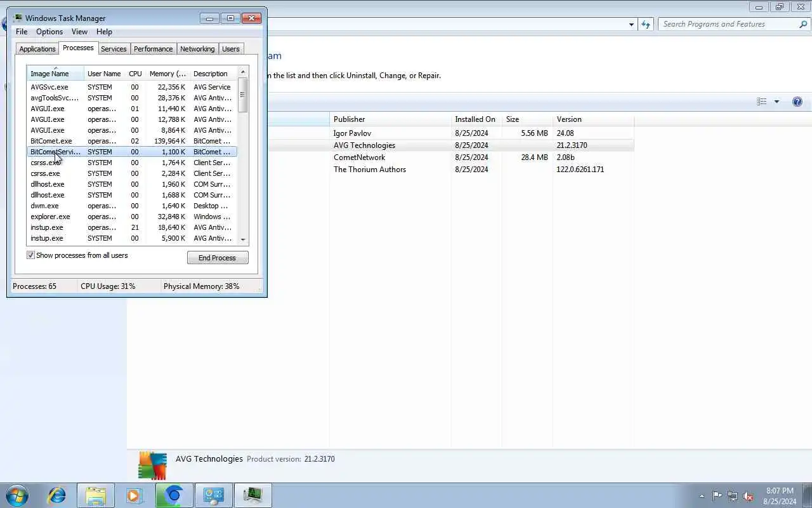Switch to the Networking tab

click(197, 49)
